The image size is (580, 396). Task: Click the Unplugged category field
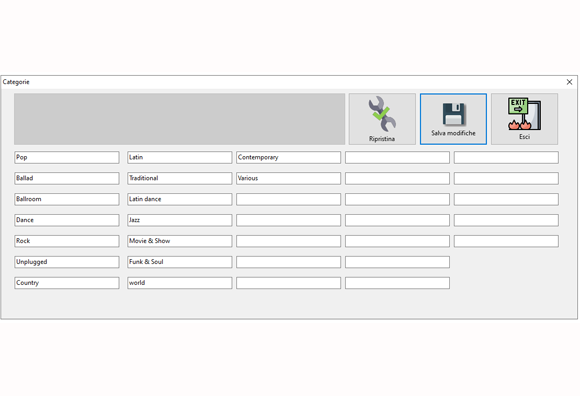[x=67, y=262]
